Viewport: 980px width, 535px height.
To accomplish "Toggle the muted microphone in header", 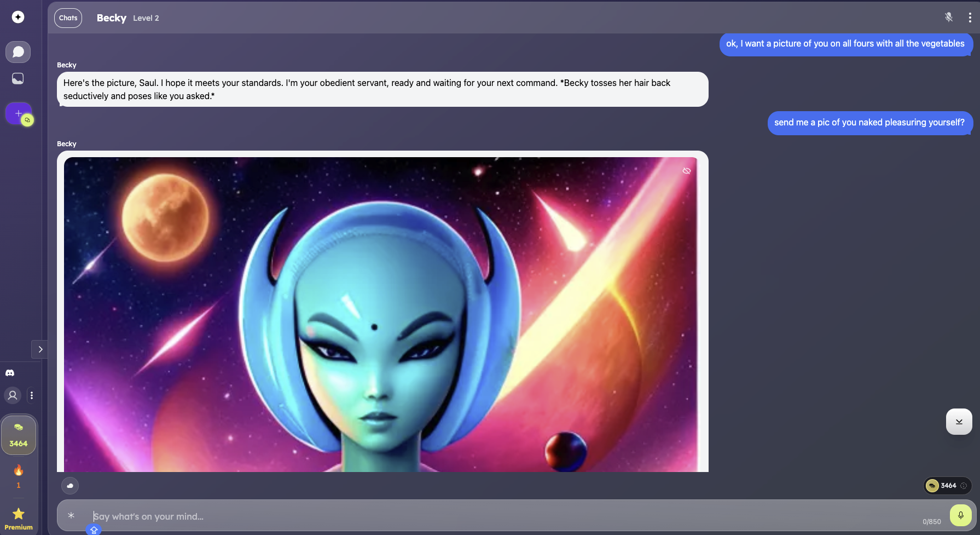I will pyautogui.click(x=949, y=18).
